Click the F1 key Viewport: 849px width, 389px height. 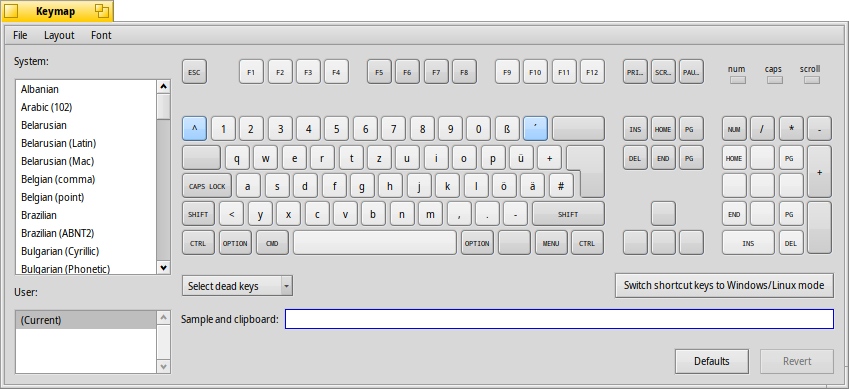(251, 72)
